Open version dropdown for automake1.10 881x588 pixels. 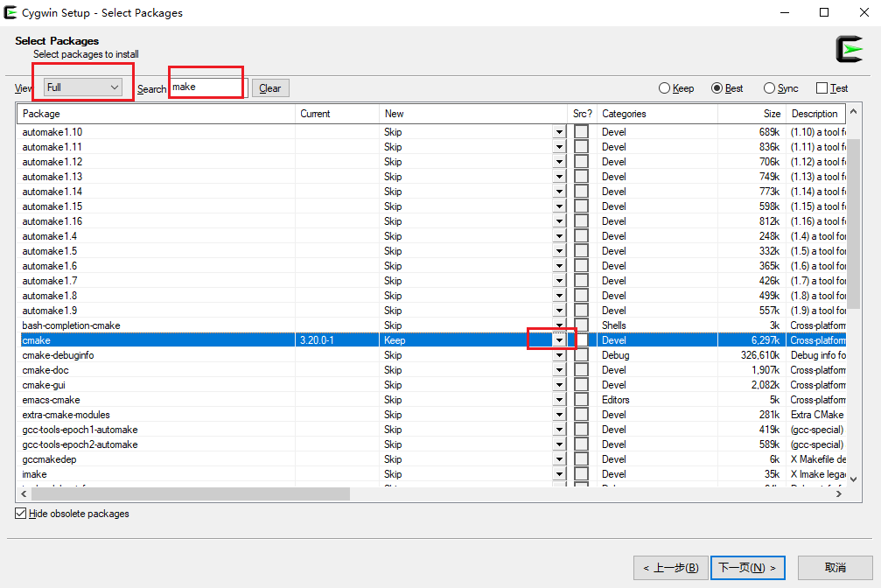[x=559, y=132]
